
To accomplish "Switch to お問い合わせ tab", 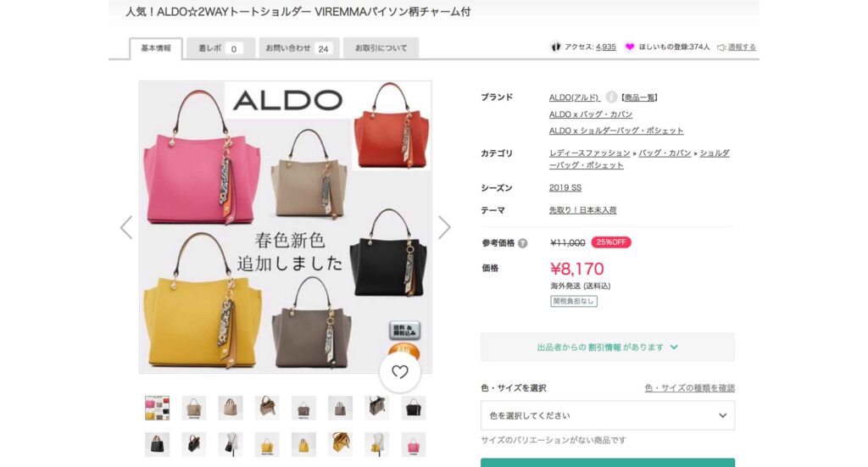I will [299, 48].
